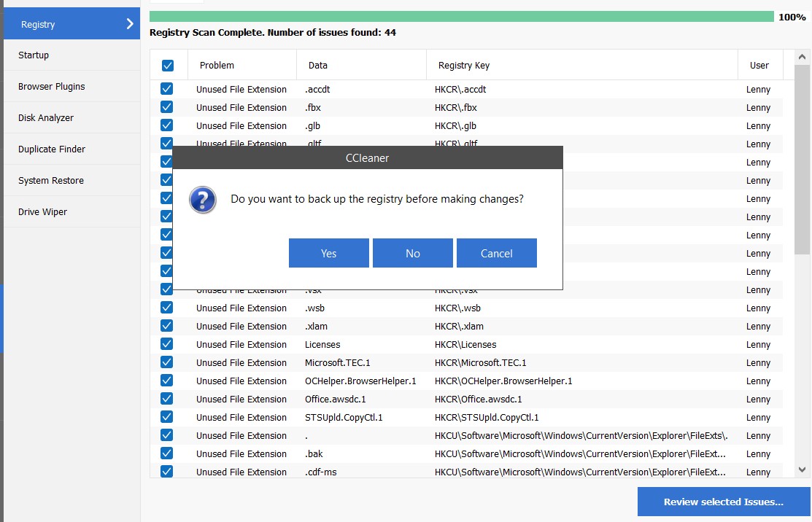Uncheck the .glb row checkbox
Image resolution: width=812 pixels, height=522 pixels.
point(167,125)
